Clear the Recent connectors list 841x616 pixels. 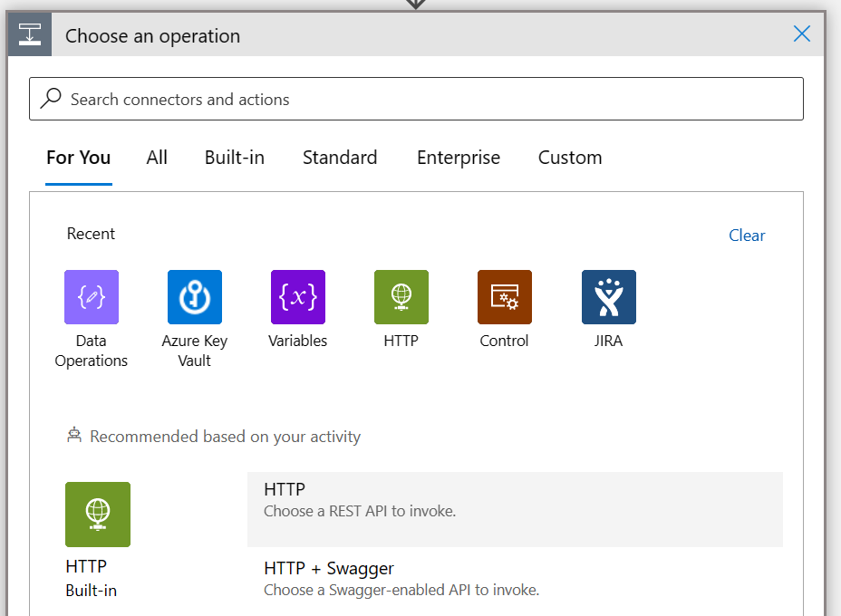click(746, 235)
